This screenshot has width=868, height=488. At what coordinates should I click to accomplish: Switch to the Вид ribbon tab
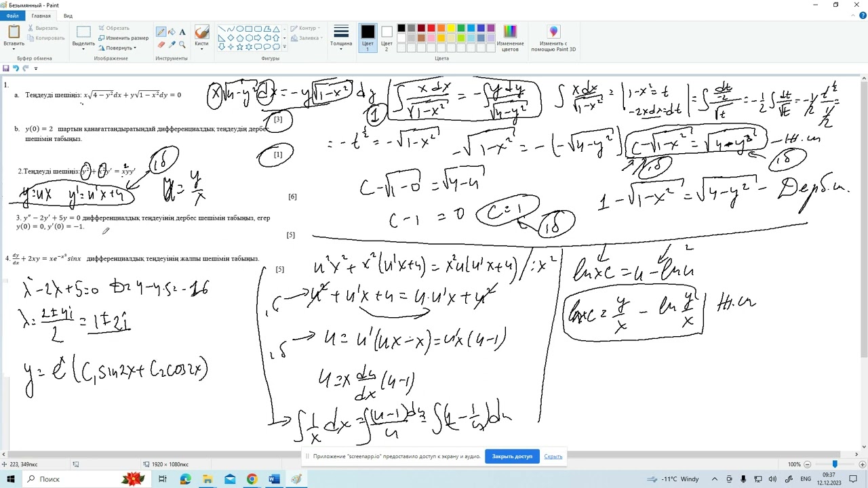point(68,16)
